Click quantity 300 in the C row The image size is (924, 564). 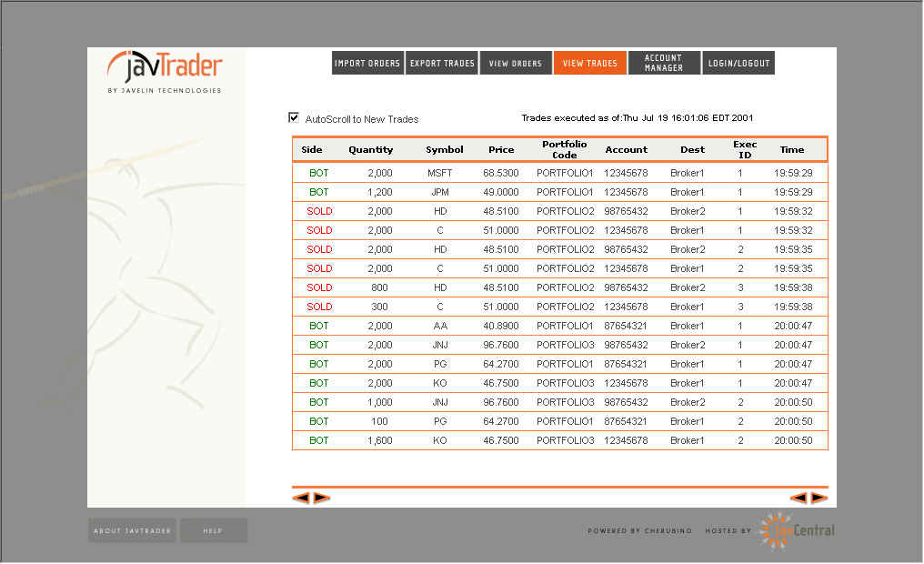tap(379, 307)
